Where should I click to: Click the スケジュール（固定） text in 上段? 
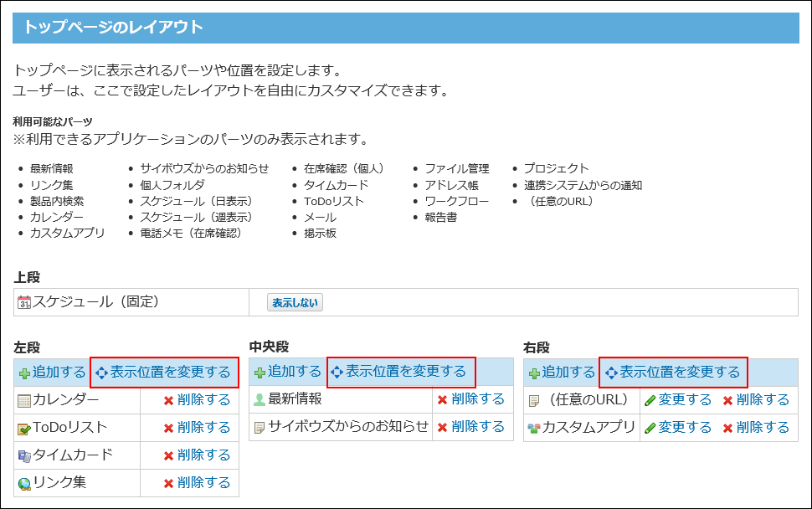(95, 301)
